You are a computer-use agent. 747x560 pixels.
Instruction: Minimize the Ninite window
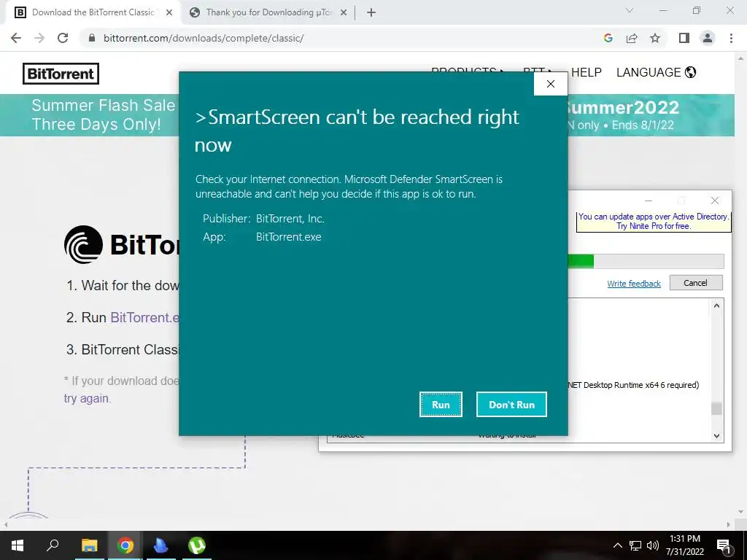649,201
